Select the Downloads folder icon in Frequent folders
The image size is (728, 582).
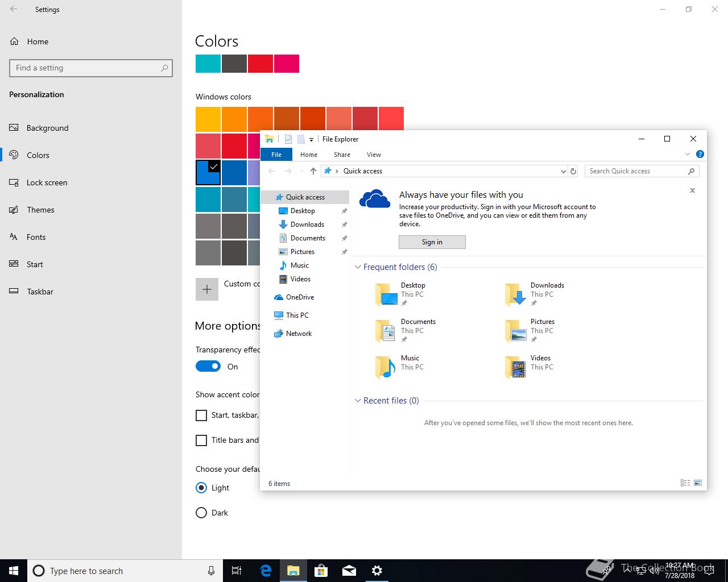pos(516,294)
